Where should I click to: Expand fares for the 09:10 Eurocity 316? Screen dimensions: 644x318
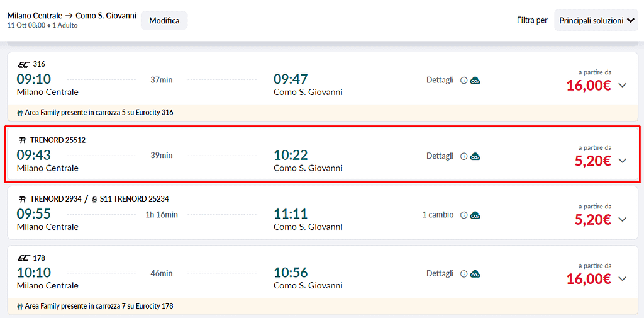tap(623, 86)
